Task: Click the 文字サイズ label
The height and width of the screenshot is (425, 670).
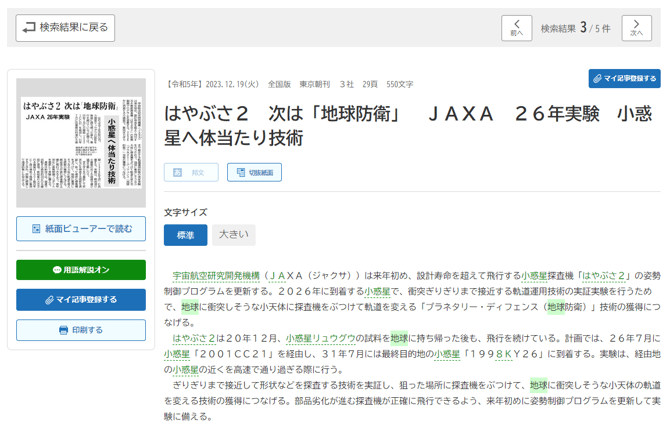Action: 185,212
